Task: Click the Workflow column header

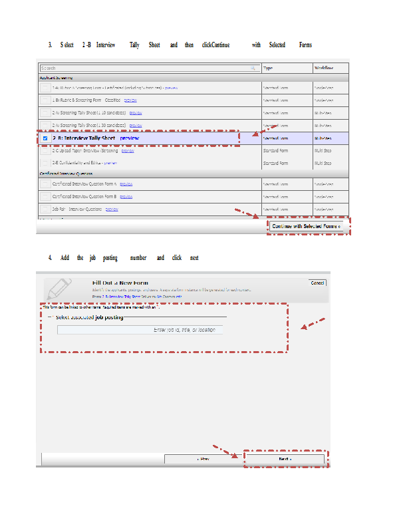Action: 324,68
